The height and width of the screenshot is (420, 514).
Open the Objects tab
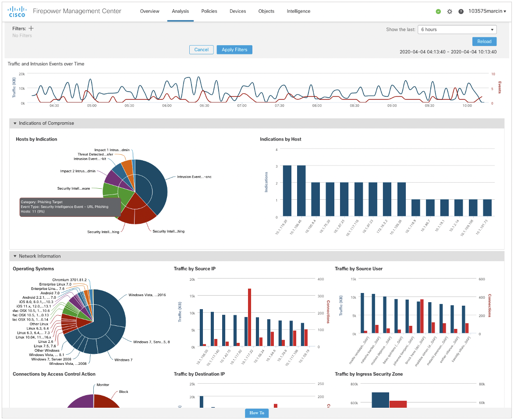(x=266, y=11)
